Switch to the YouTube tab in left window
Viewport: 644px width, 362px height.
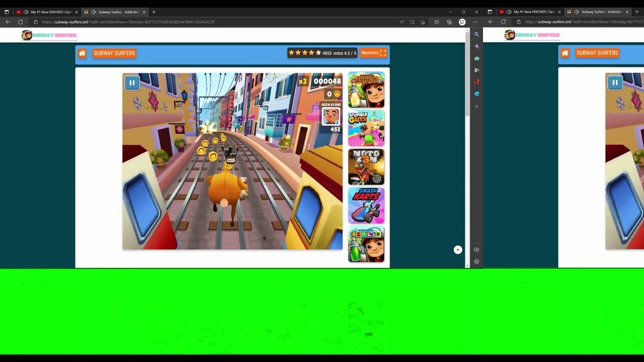[x=47, y=12]
